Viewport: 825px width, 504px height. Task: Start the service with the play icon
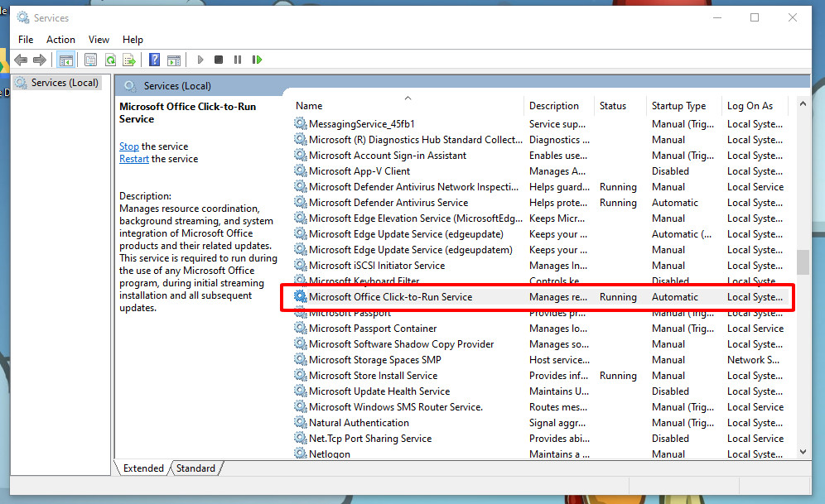pos(200,59)
